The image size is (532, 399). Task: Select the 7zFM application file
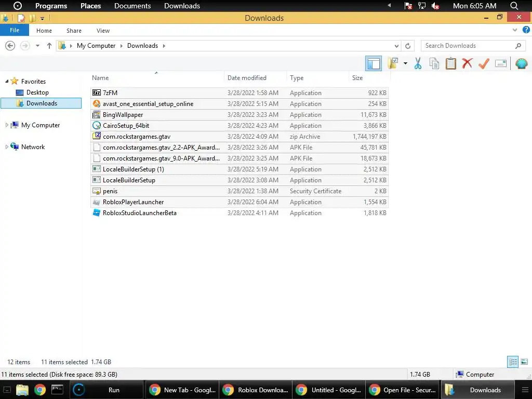pyautogui.click(x=240, y=92)
